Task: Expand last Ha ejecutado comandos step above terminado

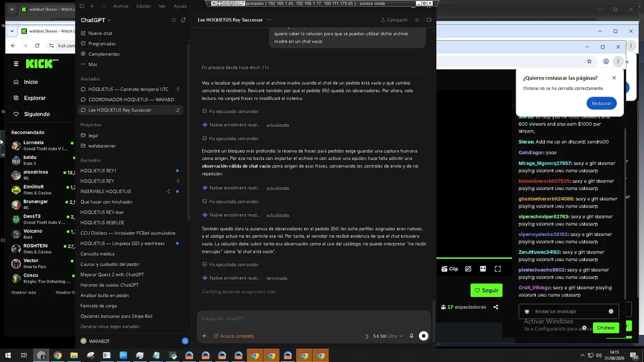Action: click(x=230, y=264)
